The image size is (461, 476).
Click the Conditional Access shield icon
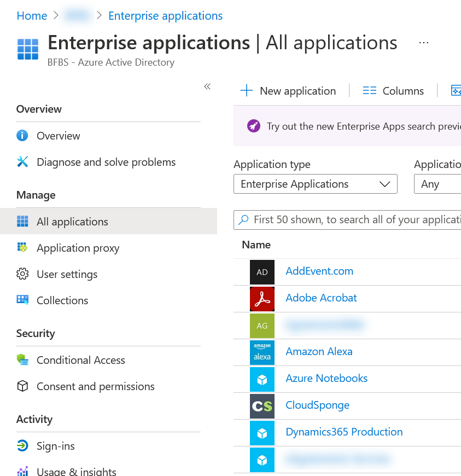click(22, 359)
